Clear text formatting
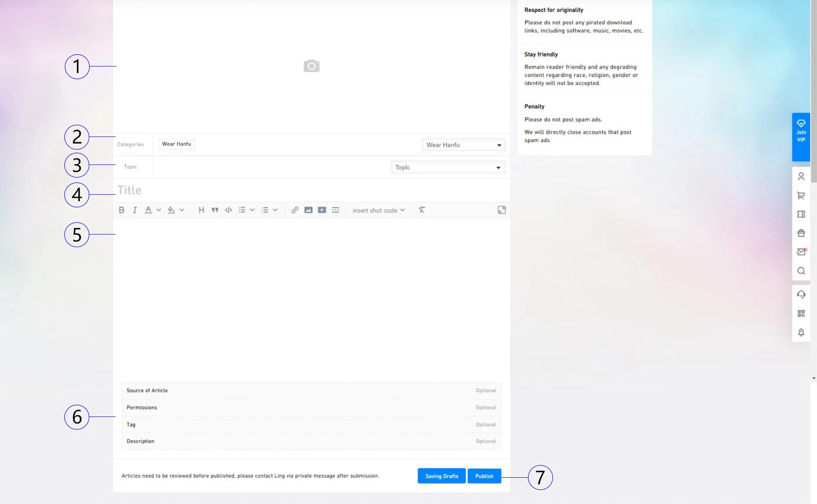The height and width of the screenshot is (504, 817). (422, 210)
